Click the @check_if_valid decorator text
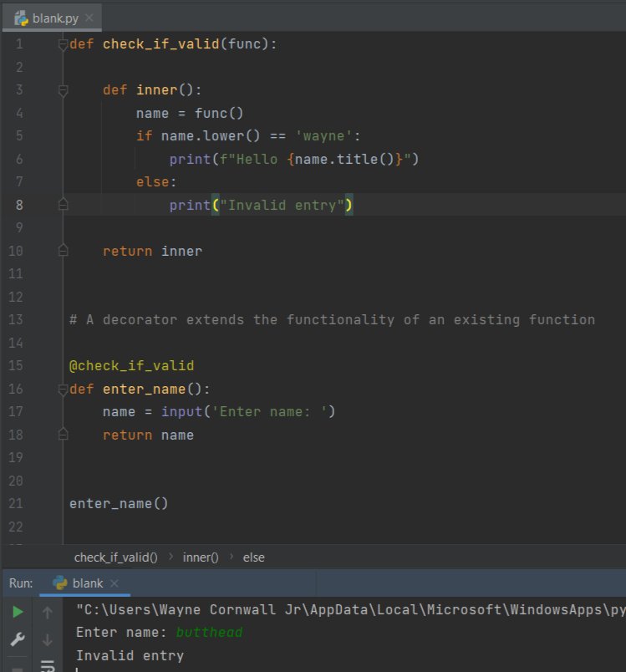 coord(131,365)
